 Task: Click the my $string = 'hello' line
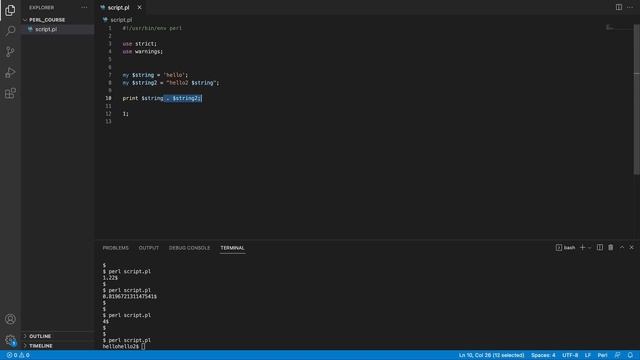tap(155, 75)
